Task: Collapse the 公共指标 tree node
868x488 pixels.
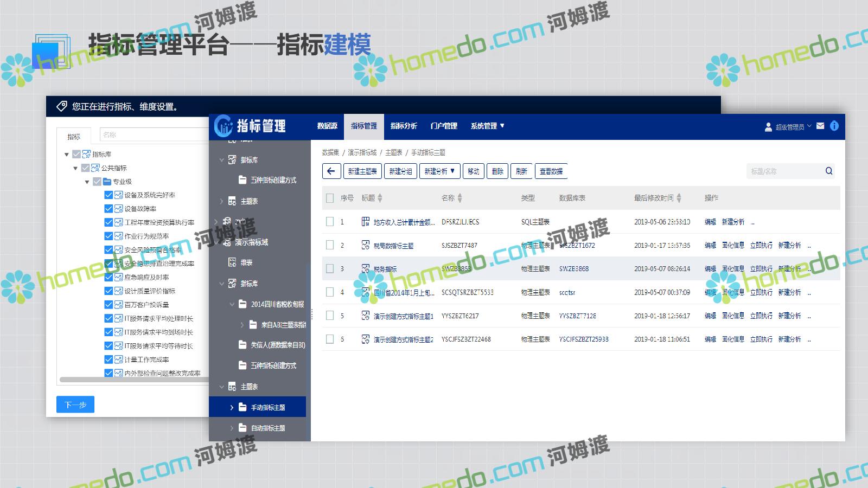Action: point(75,168)
